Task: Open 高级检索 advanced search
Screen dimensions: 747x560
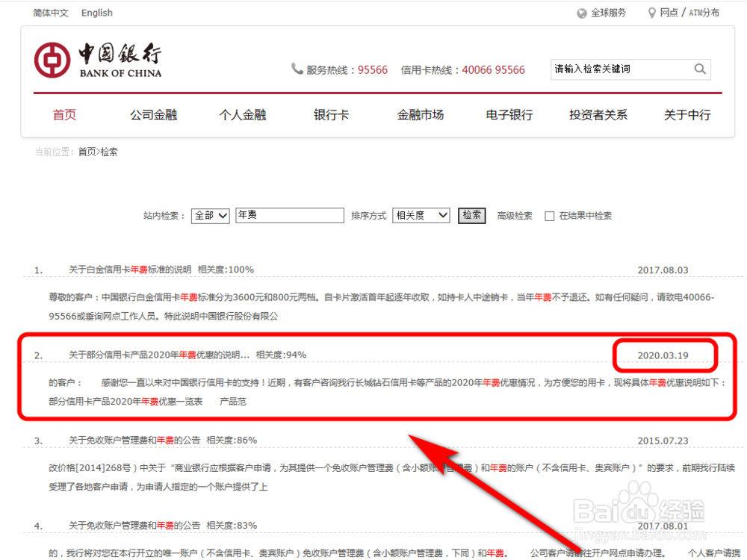Action: [515, 216]
